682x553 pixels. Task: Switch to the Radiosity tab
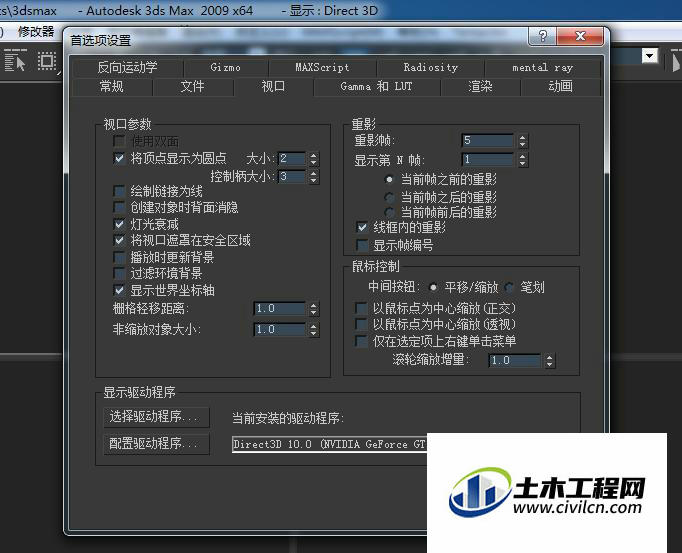[x=431, y=67]
